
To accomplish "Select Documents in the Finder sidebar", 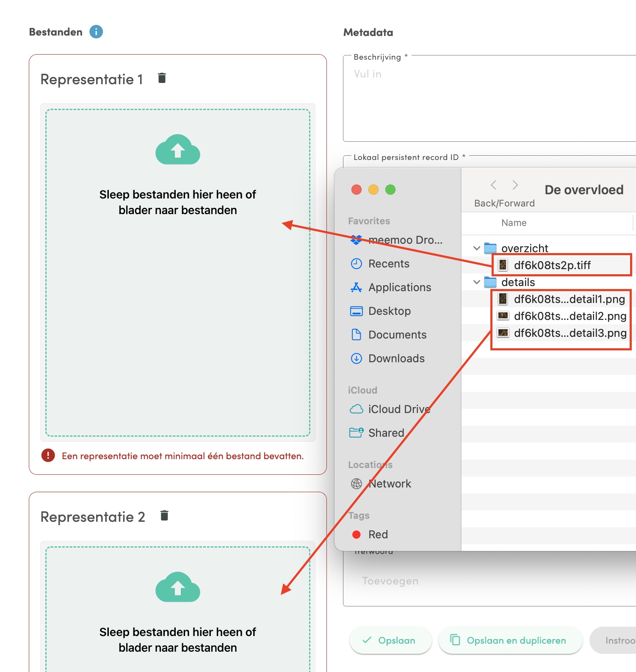I will tap(388, 335).
